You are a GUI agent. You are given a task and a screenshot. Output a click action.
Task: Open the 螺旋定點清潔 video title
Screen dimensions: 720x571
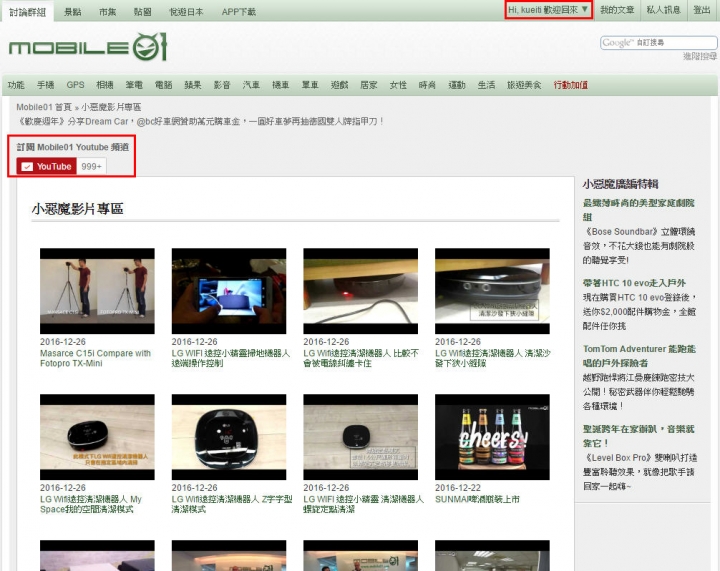tap(363, 504)
